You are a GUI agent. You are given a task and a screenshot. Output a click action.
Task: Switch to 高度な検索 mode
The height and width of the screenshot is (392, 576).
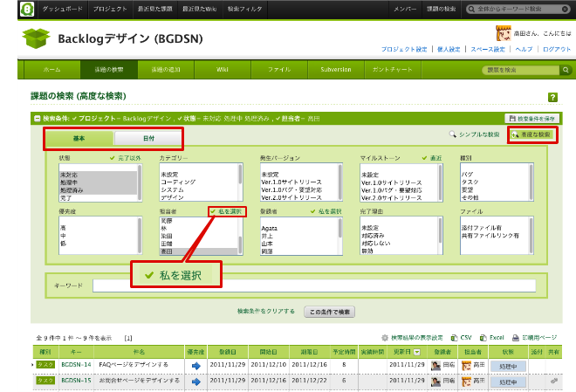pyautogui.click(x=532, y=134)
